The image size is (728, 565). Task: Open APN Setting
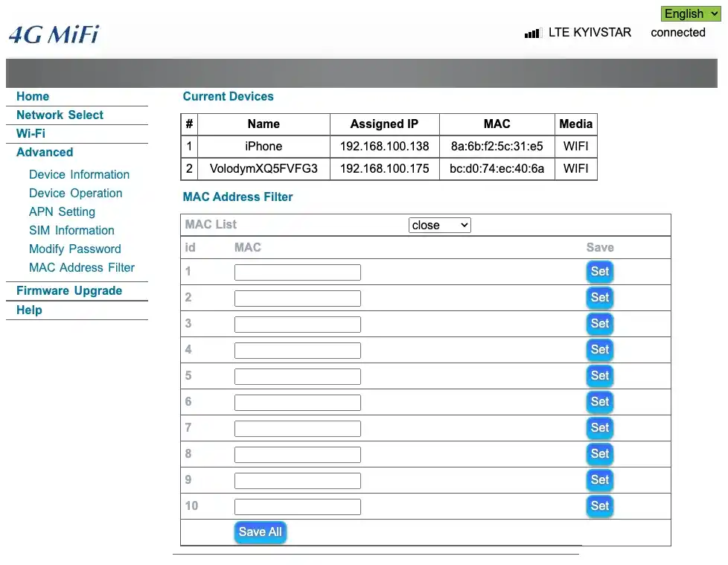[62, 211]
